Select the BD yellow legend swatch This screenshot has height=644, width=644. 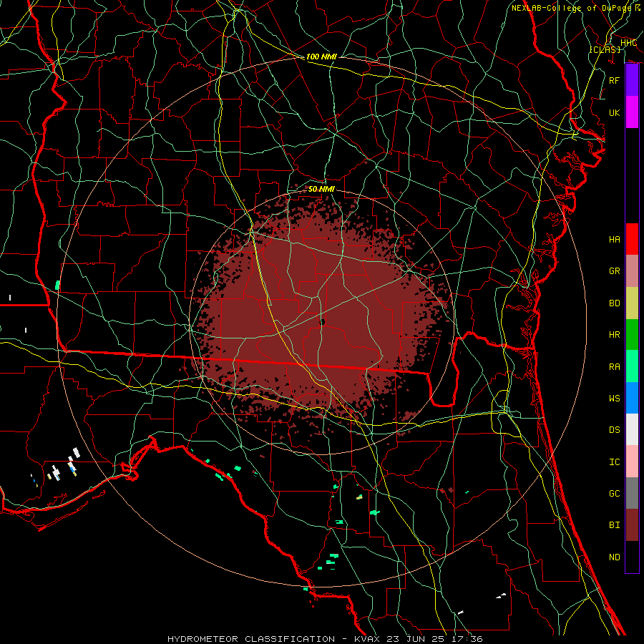point(632,303)
